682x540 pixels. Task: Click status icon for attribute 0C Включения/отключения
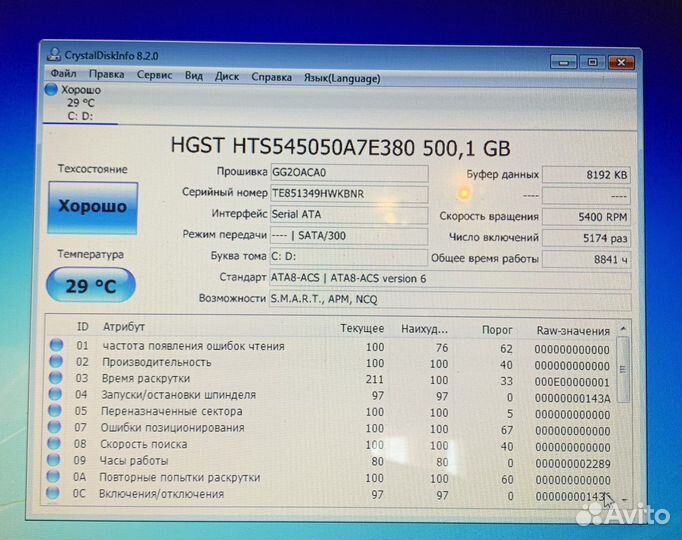[53, 493]
